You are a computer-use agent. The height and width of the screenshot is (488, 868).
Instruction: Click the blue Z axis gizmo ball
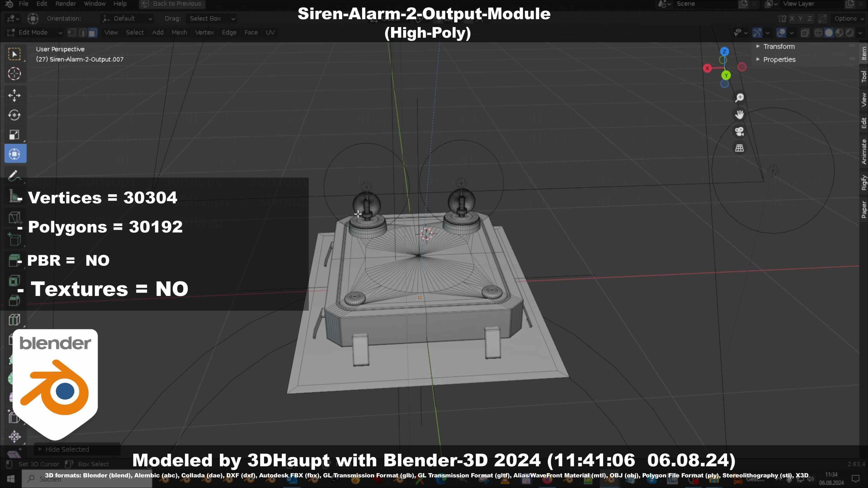point(724,52)
